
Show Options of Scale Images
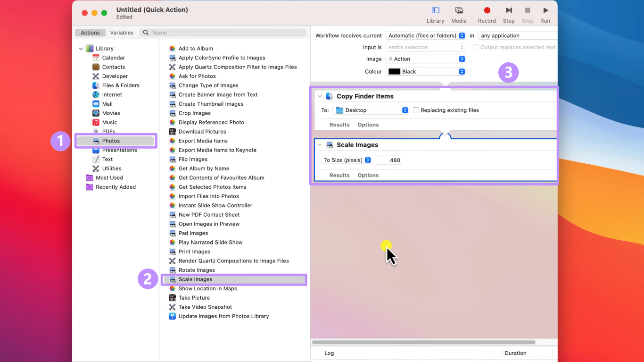[368, 175]
